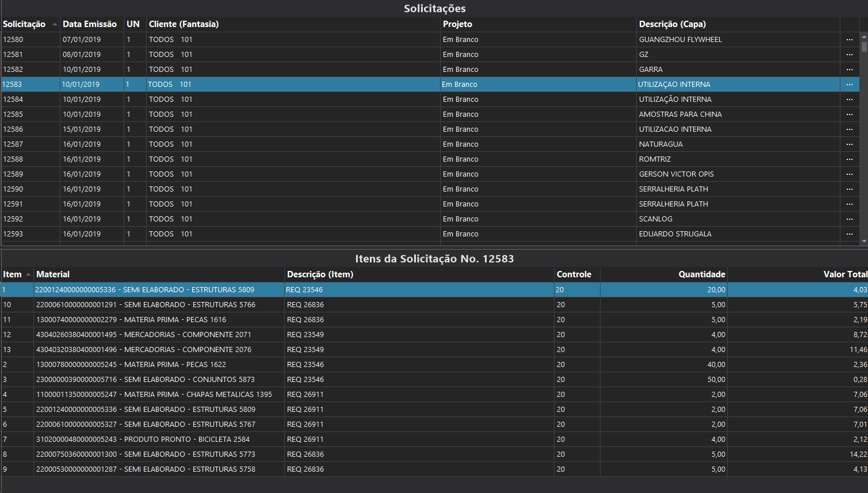
Task: Click the Data Emissão column header
Action: click(92, 24)
